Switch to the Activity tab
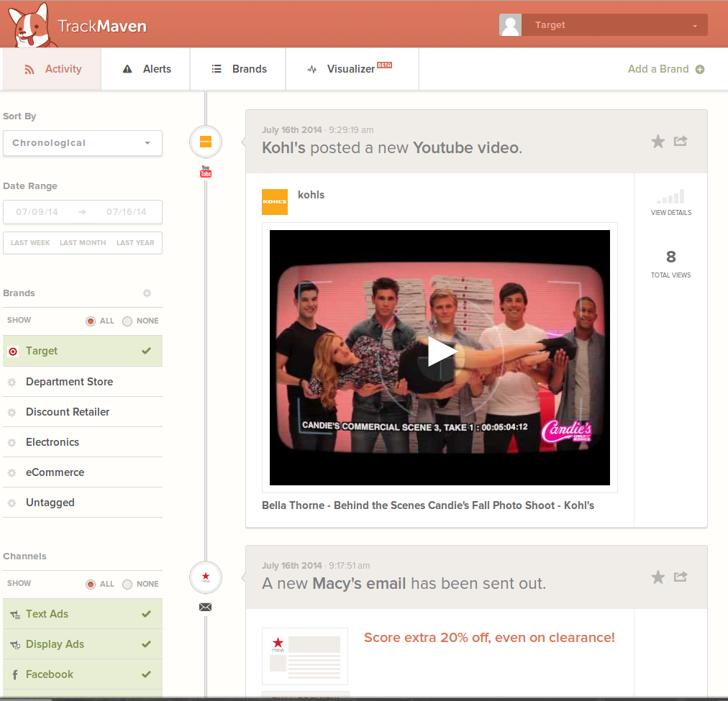The width and height of the screenshot is (728, 701). pyautogui.click(x=52, y=69)
